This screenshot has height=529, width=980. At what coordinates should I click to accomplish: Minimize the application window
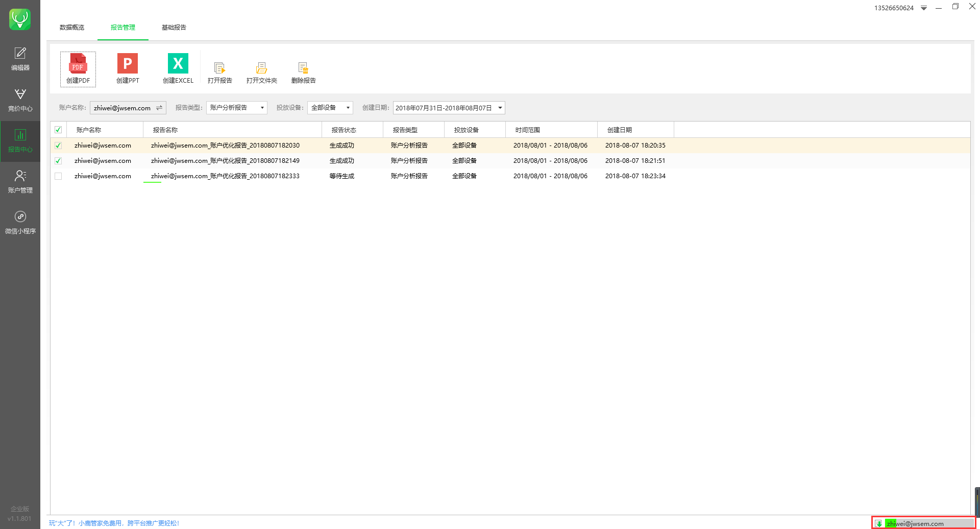939,8
